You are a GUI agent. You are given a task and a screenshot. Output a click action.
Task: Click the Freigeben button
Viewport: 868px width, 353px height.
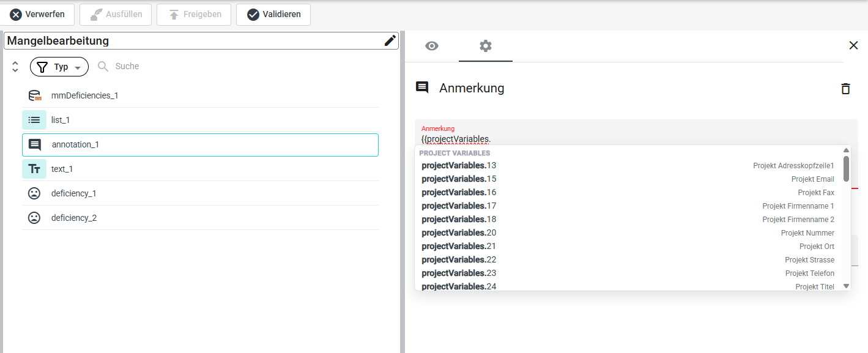tap(194, 14)
